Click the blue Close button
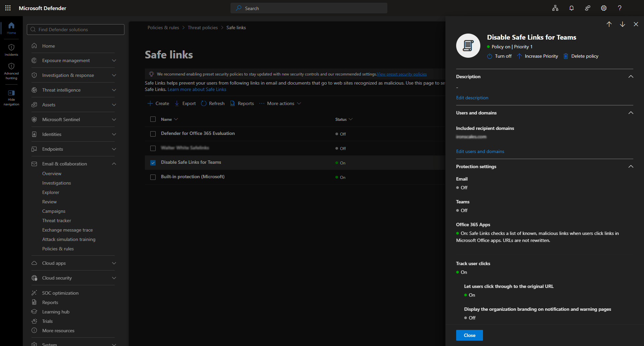Viewport: 644px width, 346px height. pos(470,335)
